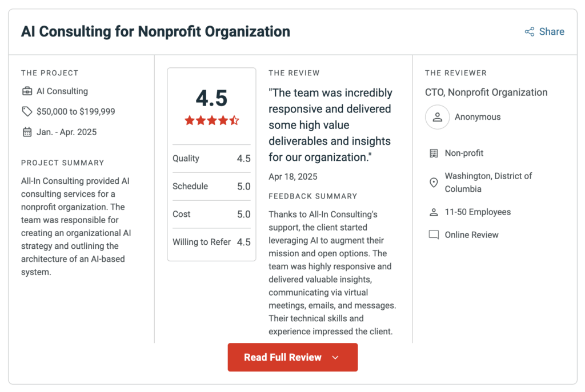The image size is (585, 392).
Task: Click the quoted review headline text
Action: (x=330, y=125)
